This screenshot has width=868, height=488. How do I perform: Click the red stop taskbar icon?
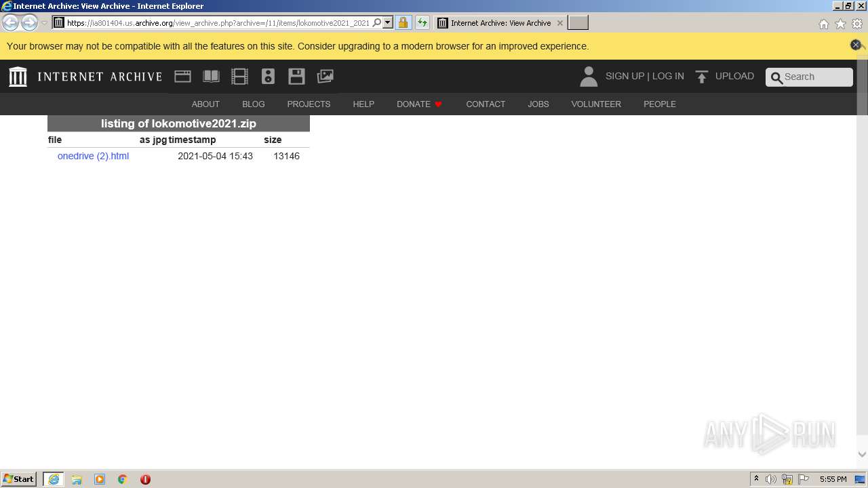coord(145,479)
